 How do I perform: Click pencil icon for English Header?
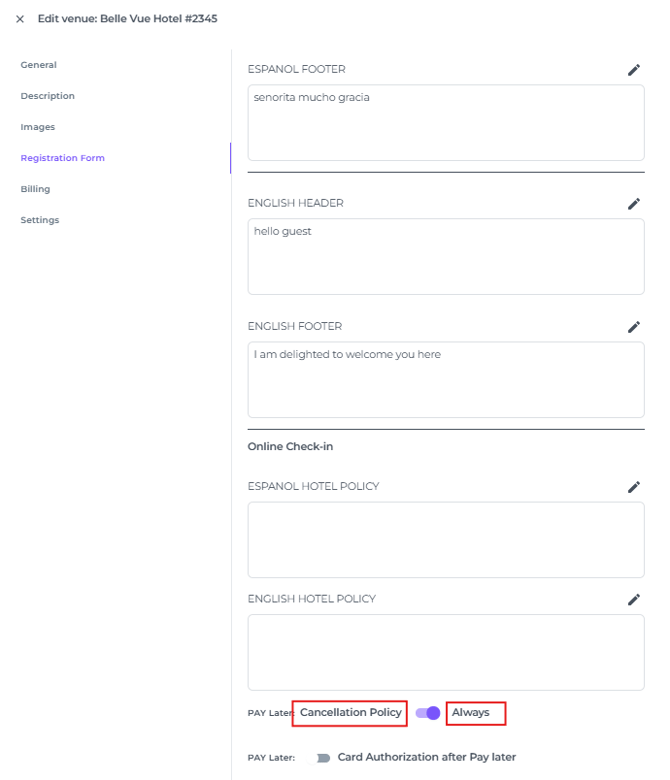(633, 204)
